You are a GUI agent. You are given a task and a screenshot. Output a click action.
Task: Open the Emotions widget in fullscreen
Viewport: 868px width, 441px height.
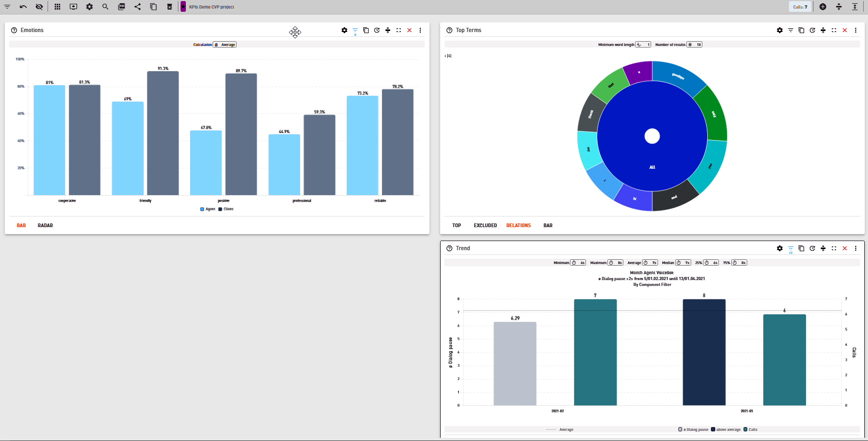coord(398,30)
